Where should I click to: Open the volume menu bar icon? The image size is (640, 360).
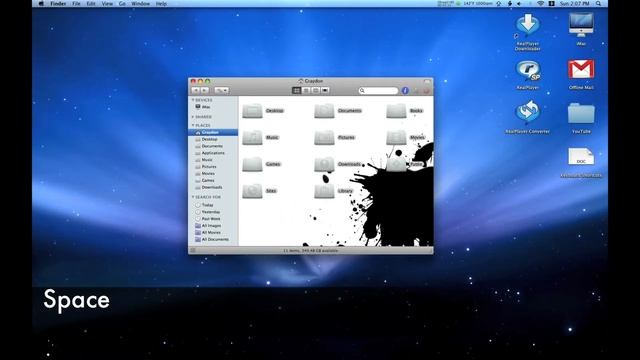point(519,4)
